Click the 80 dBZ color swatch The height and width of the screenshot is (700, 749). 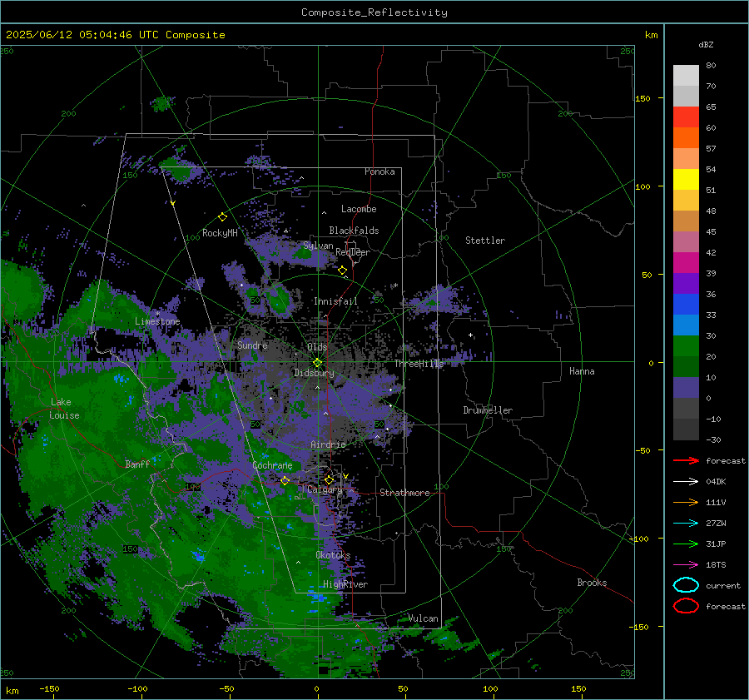click(x=686, y=75)
